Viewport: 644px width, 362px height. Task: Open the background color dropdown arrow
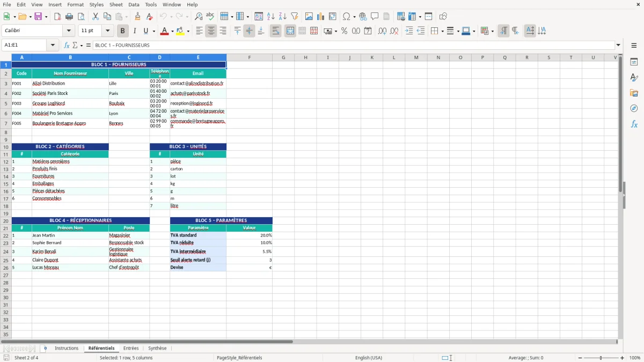coord(188,31)
